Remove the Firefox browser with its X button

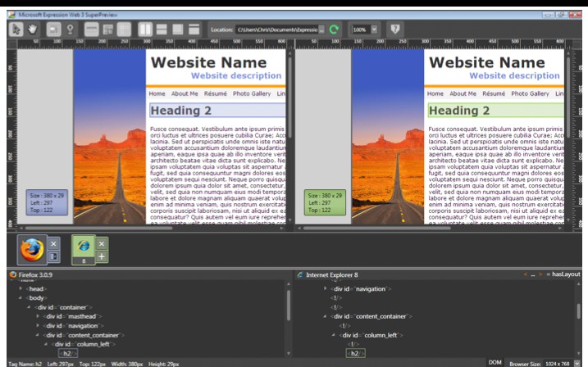coord(53,243)
